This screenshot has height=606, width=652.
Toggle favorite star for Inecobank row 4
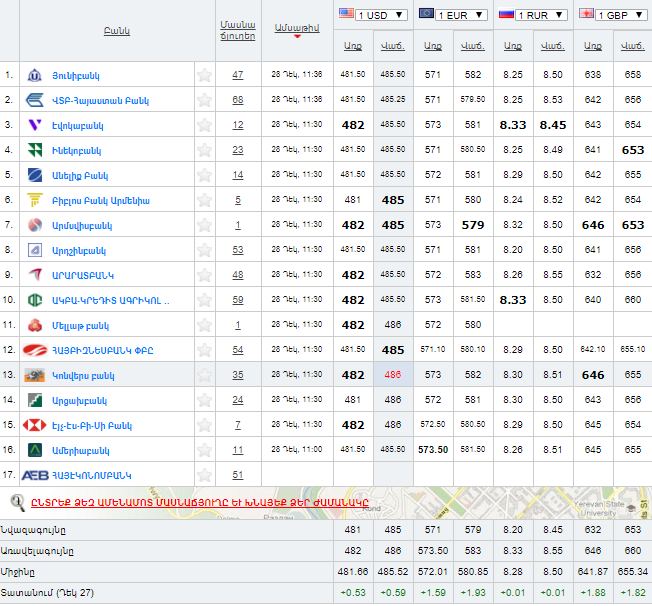coord(204,150)
